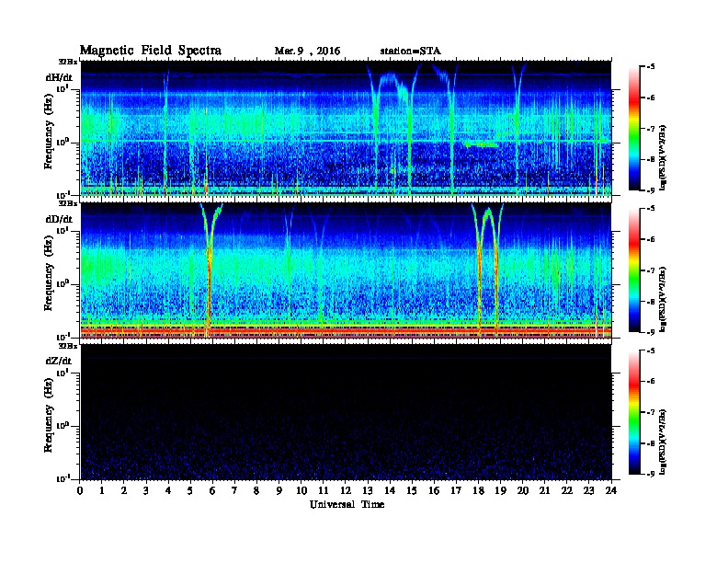
Task: Click hour '24' on the time axis
Action: click(611, 490)
